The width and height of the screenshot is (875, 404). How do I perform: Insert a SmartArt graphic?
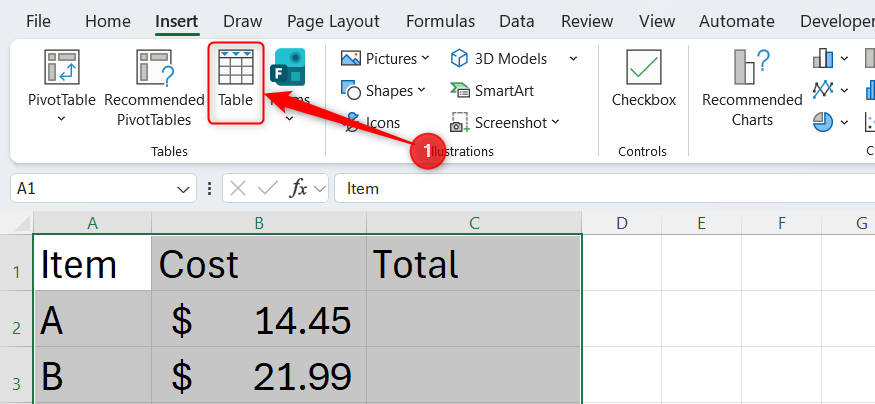pyautogui.click(x=492, y=90)
